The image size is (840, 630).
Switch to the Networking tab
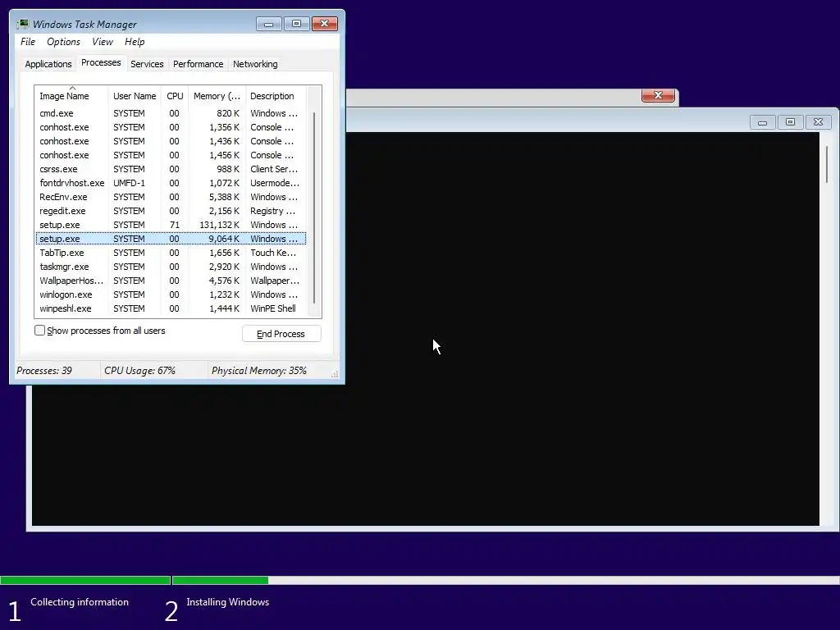coord(255,64)
